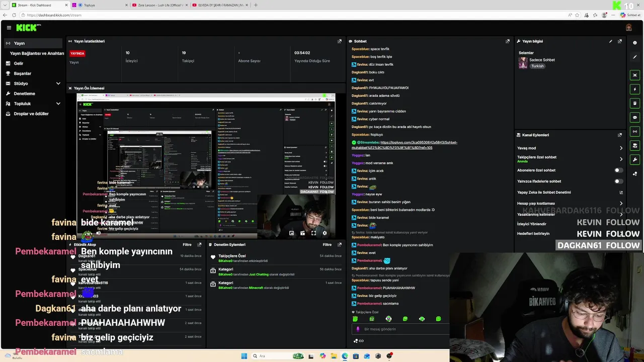
Task: Insert the sunglasses emote in emote row
Action: (388, 319)
